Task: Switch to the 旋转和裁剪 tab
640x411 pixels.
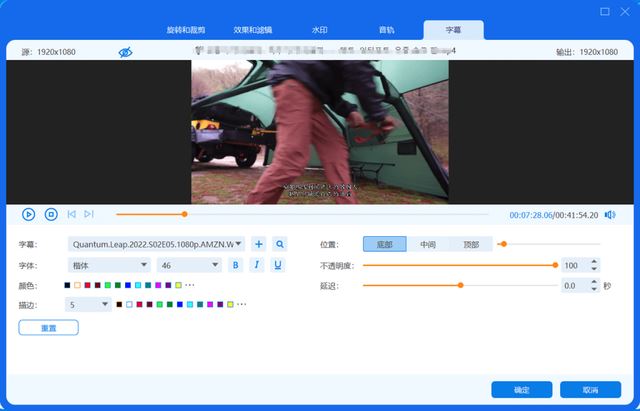Action: tap(186, 30)
